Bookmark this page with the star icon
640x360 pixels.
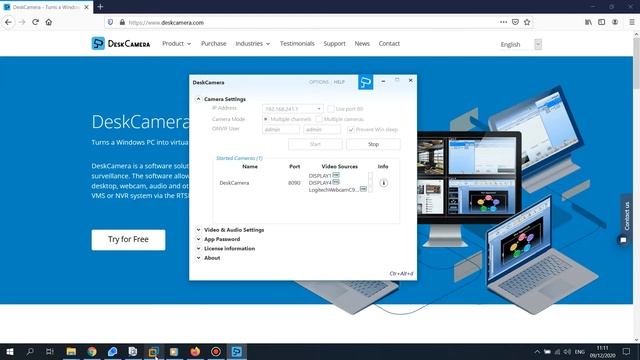point(527,22)
